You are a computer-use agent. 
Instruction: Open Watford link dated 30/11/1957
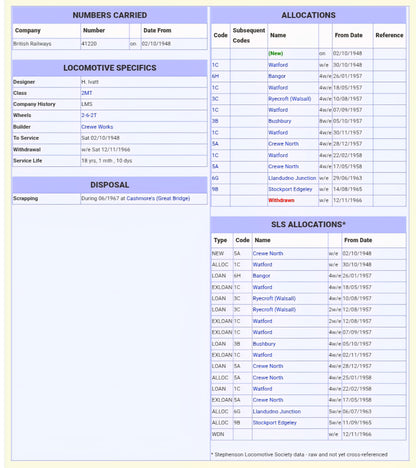[278, 132]
